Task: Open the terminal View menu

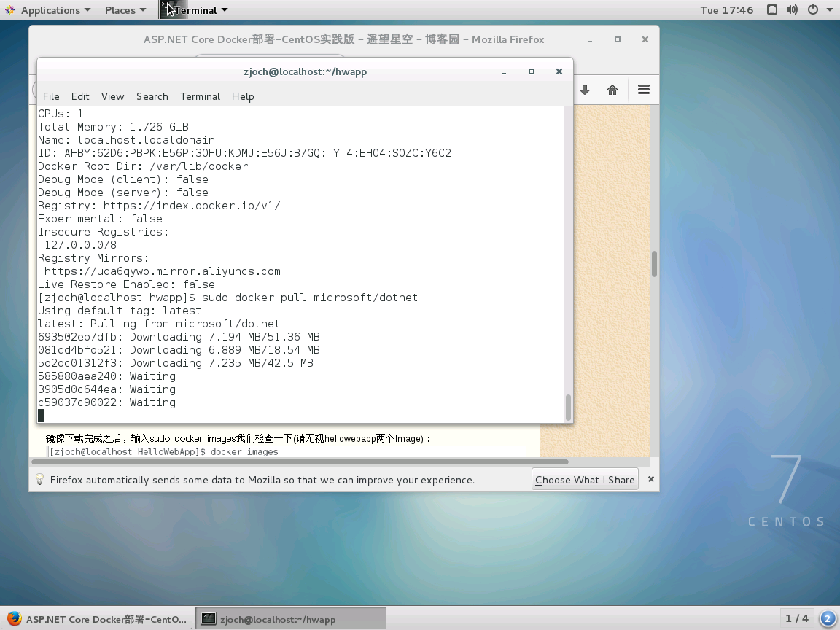Action: (112, 96)
